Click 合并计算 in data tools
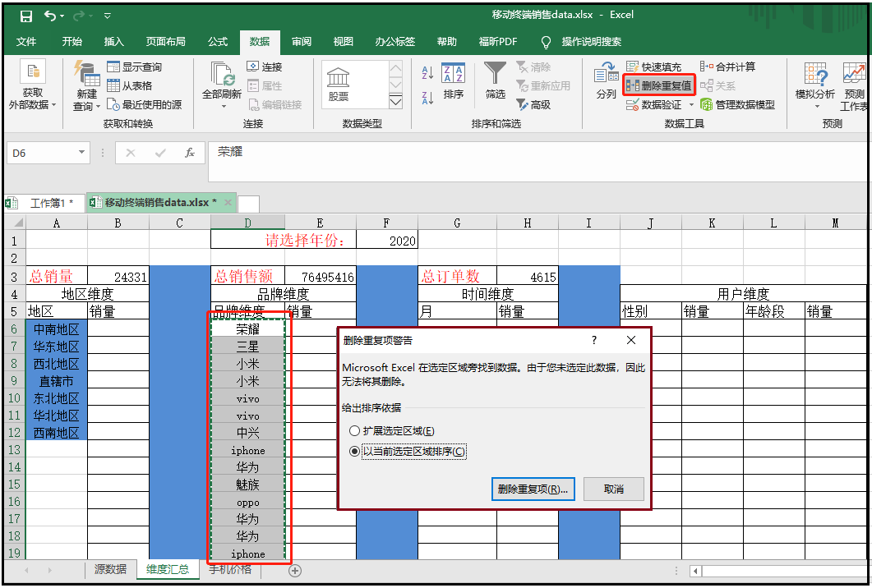Viewport: 872px width, 588px height. coord(727,67)
